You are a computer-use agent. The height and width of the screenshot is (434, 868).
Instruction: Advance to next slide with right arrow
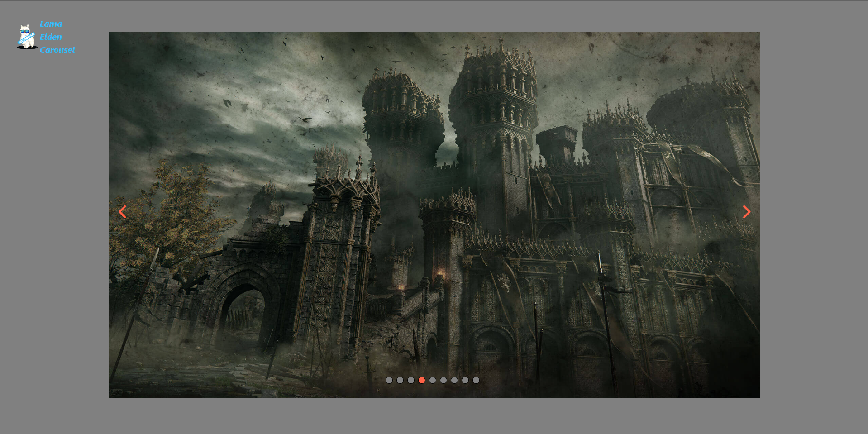(747, 212)
